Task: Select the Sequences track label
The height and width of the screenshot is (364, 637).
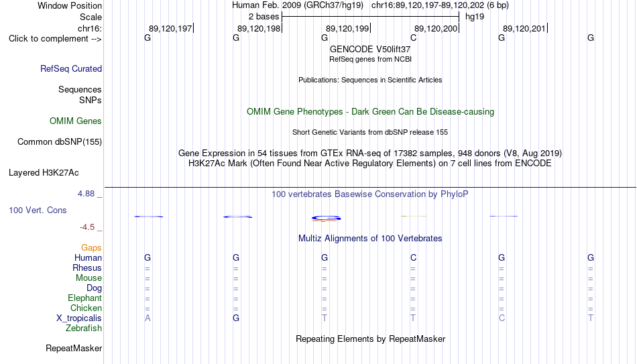Action: tap(80, 89)
